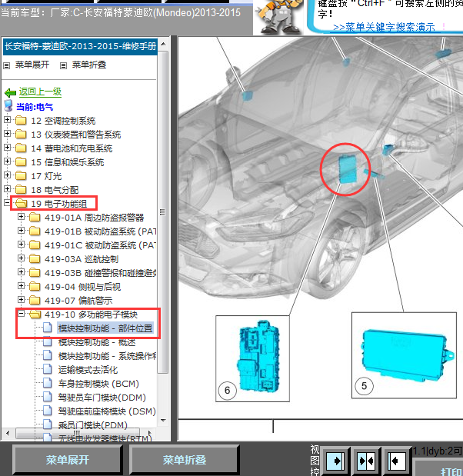Click the 菜单关键字搜索演示 link

(384, 28)
